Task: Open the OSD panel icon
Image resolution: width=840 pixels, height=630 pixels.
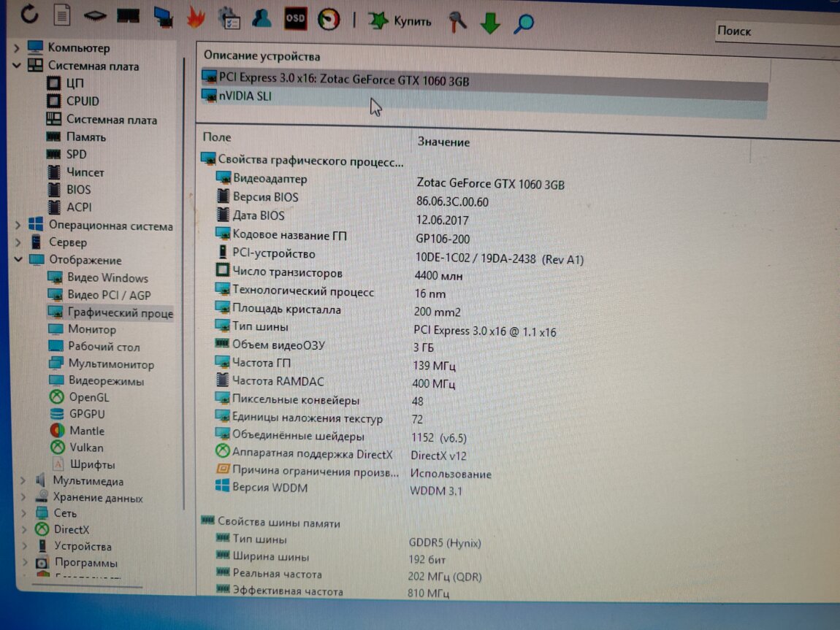Action: (x=295, y=18)
